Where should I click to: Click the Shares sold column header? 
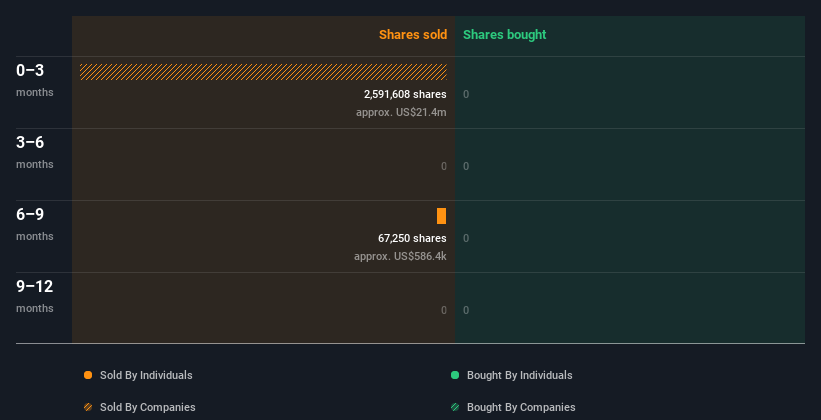coord(413,35)
